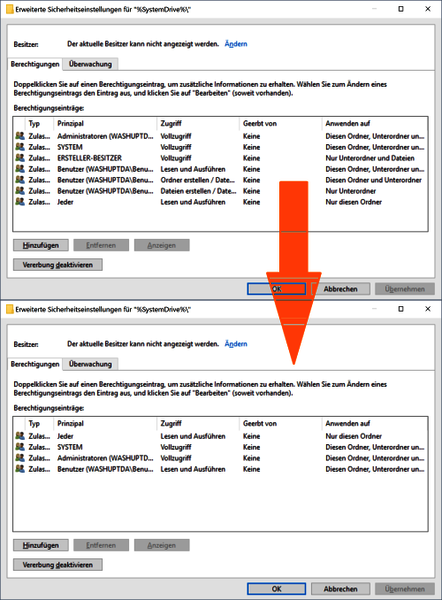442x600 pixels.
Task: Select SYSTEM entry in lower window list
Action: coord(220,447)
